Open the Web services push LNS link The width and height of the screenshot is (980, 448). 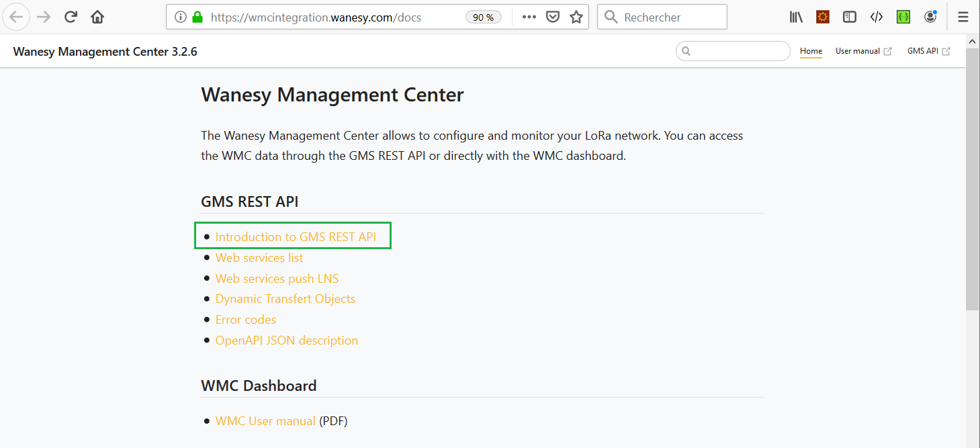277,279
